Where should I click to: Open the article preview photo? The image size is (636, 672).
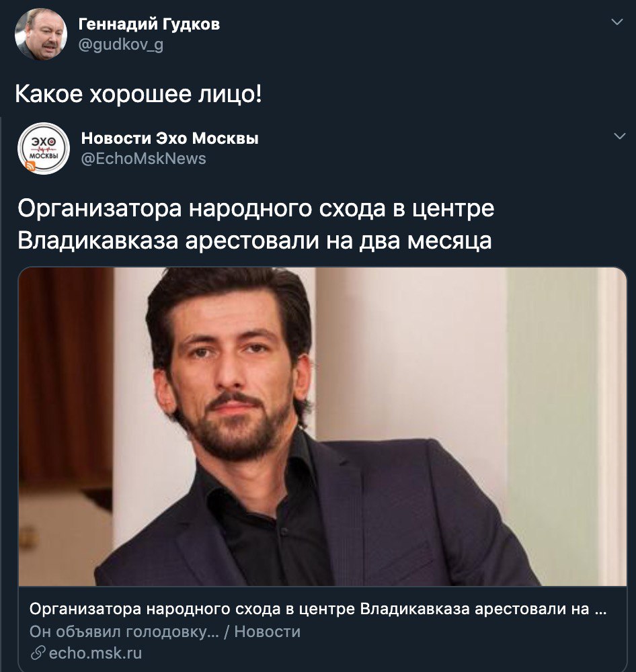point(323,427)
